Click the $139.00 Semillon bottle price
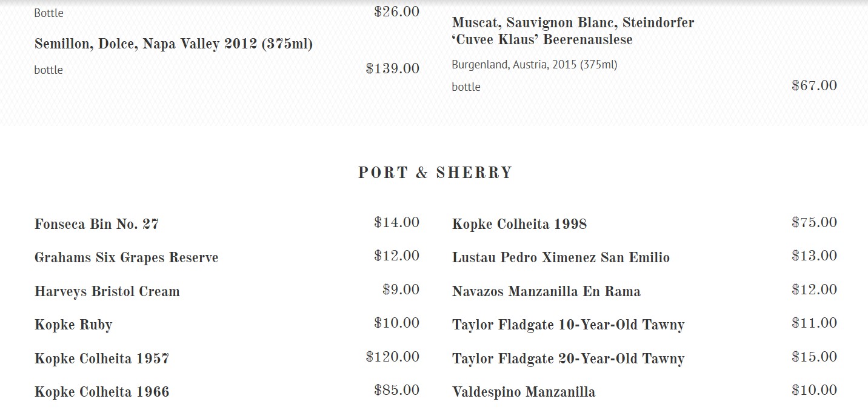 [x=393, y=68]
